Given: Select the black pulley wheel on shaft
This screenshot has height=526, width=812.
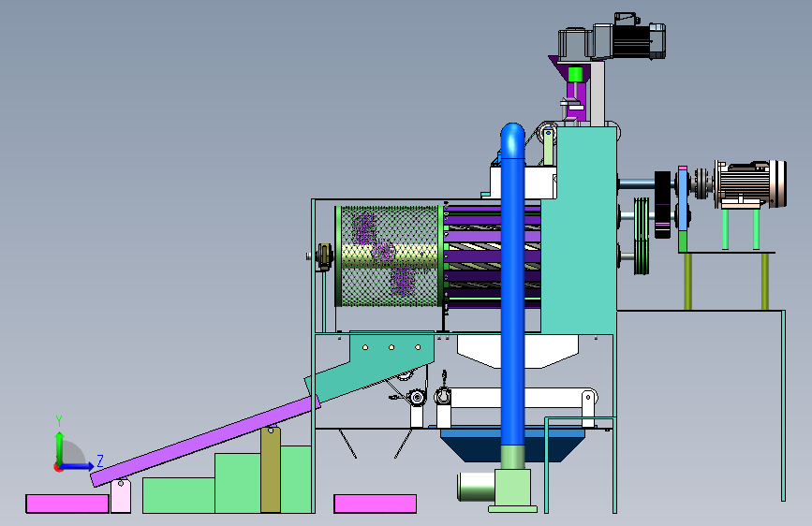Looking at the screenshot, I should pos(663,204).
